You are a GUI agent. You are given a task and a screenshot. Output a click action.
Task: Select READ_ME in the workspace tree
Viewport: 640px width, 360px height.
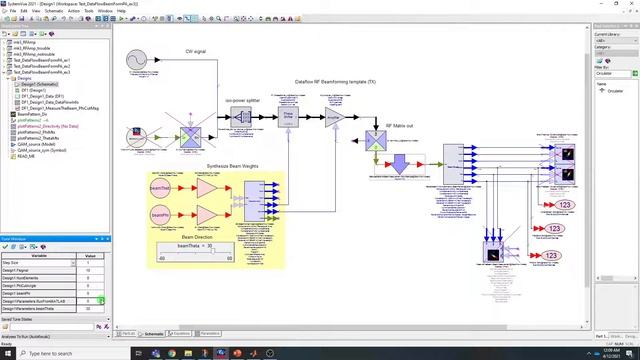pos(26,156)
